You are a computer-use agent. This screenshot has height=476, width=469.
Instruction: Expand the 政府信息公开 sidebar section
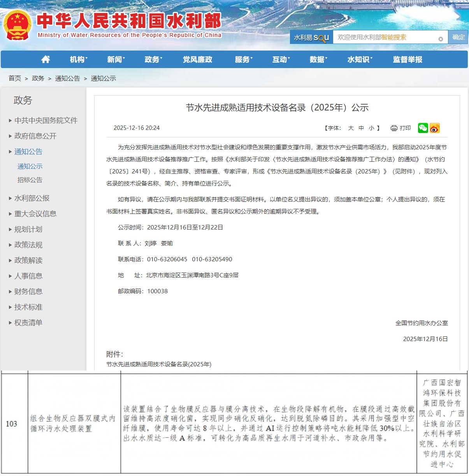coord(35,136)
